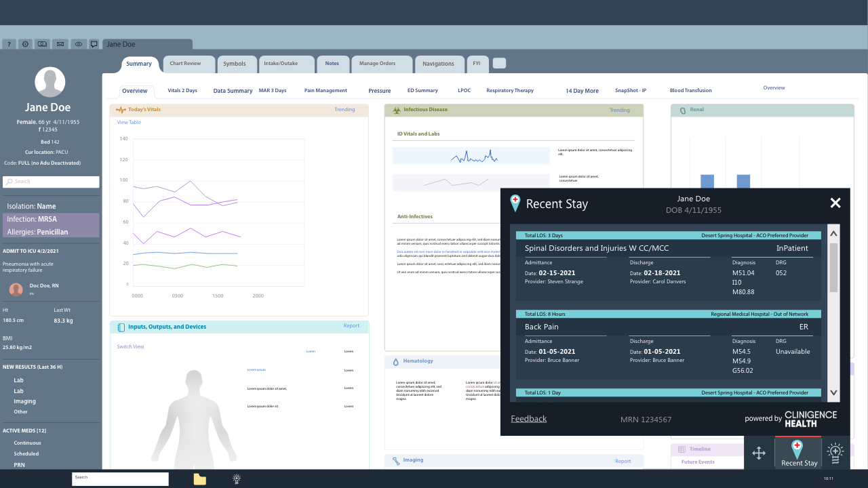Select the LPOC sub-tab
Viewport: 868px width, 488px height.
click(x=464, y=90)
